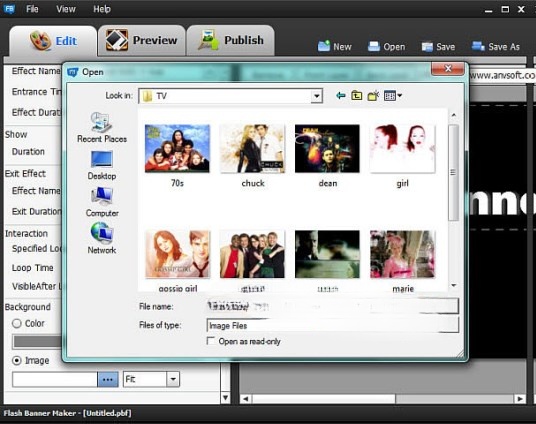The height and width of the screenshot is (424, 536).
Task: Select Network in dialog sidebar
Action: pos(102,239)
